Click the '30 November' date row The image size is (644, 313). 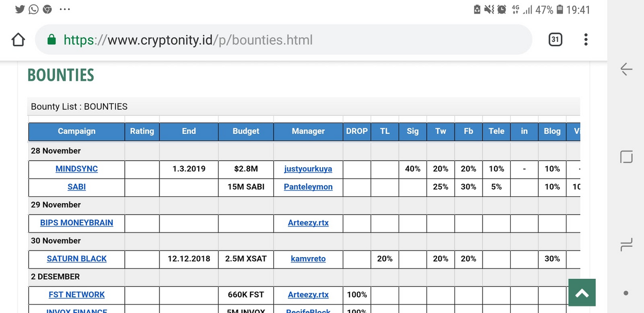pos(304,241)
